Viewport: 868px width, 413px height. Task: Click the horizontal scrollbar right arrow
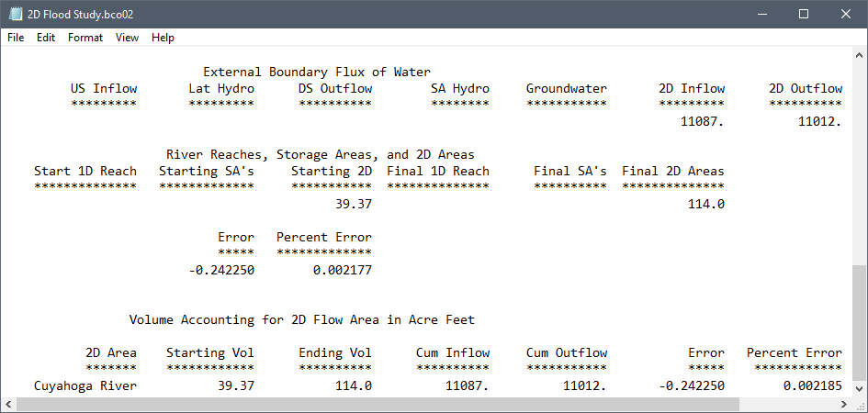click(x=843, y=405)
